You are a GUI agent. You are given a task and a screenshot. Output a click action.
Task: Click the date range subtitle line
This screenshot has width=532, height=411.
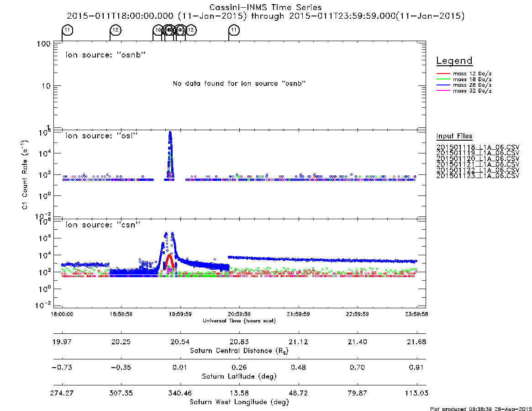(x=266, y=16)
